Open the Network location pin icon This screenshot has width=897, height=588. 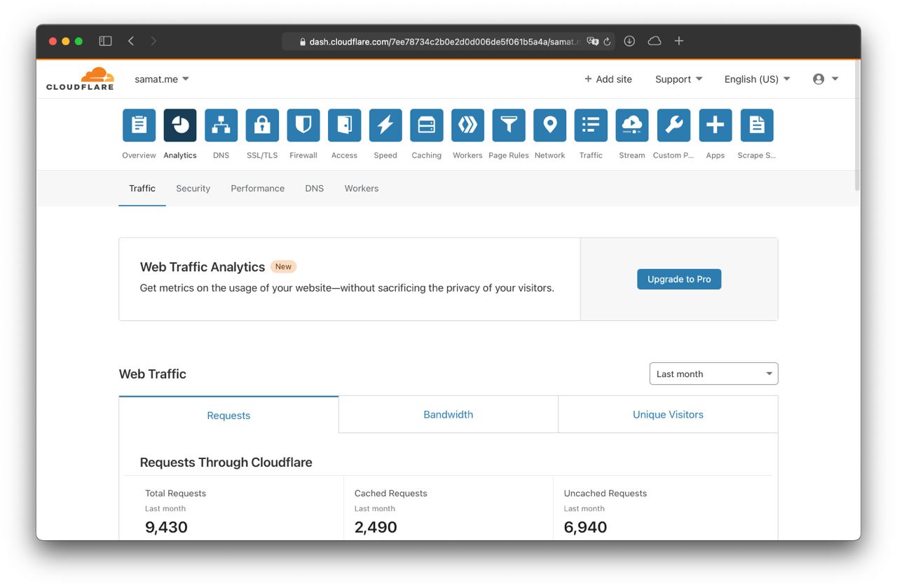pos(549,125)
